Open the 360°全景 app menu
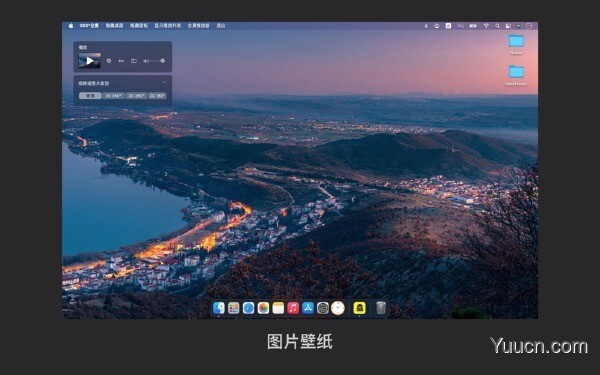 [x=89, y=26]
